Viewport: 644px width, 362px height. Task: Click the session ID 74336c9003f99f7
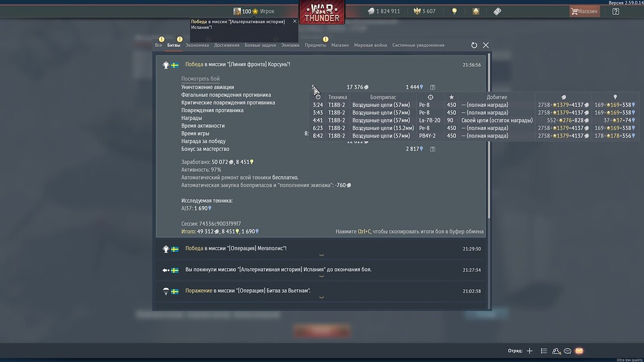point(220,224)
